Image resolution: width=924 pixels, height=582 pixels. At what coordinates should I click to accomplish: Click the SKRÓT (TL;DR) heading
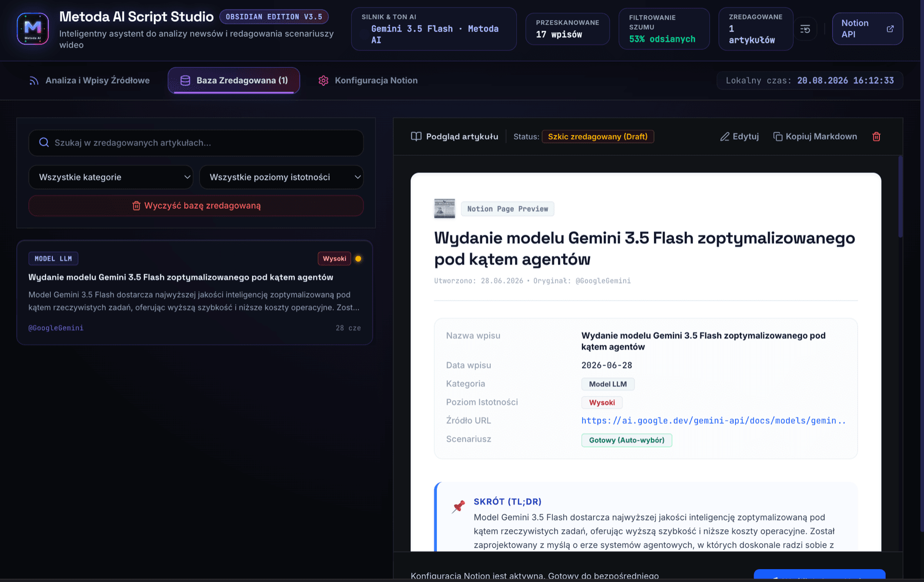pos(507,502)
